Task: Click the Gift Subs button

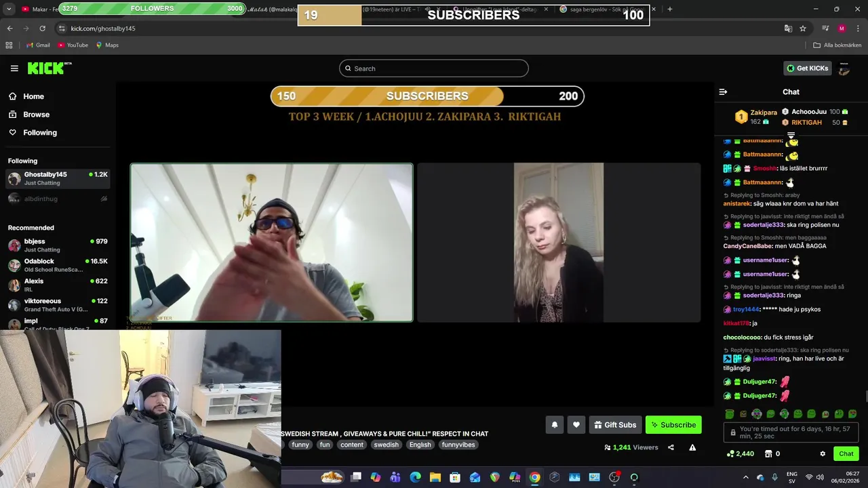Action: (x=615, y=425)
